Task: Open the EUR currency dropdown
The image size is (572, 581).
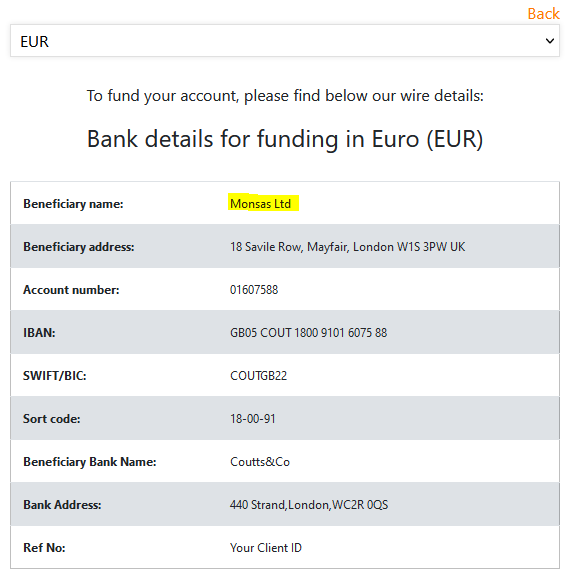Action: 285,41
